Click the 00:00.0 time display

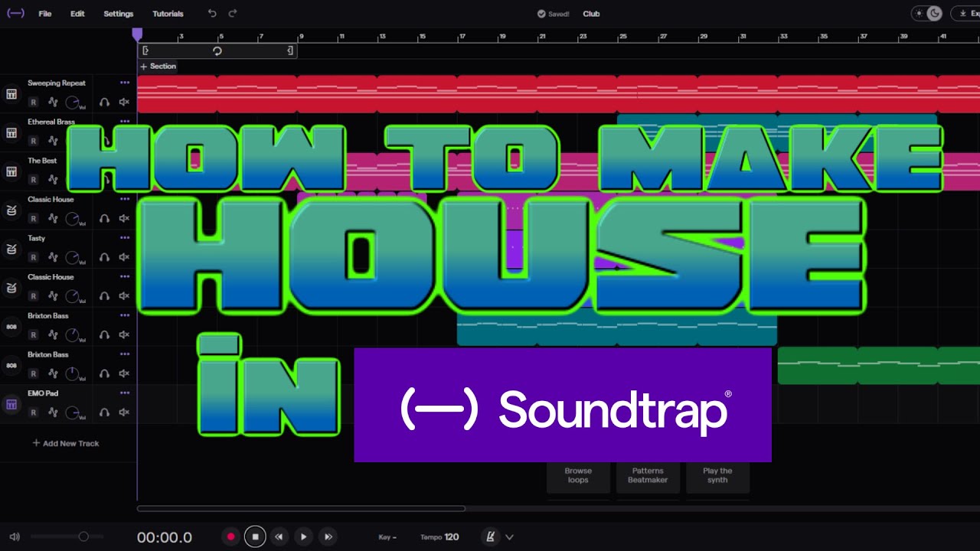coord(165,537)
